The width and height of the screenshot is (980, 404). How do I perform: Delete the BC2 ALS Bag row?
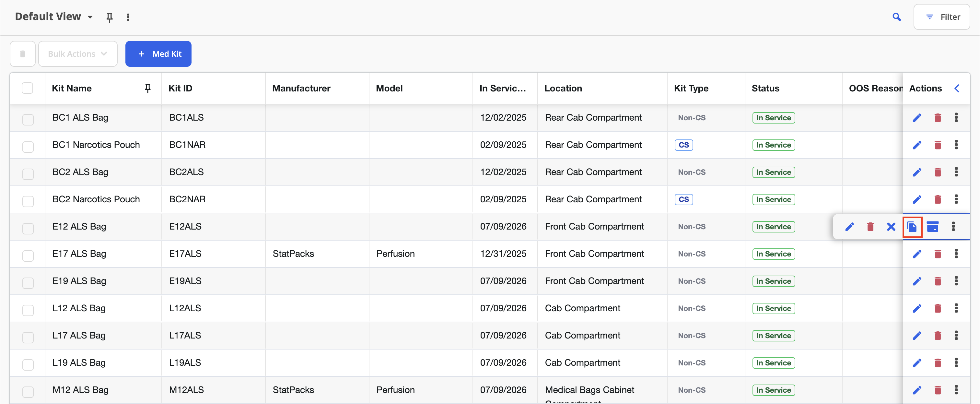coord(938,172)
